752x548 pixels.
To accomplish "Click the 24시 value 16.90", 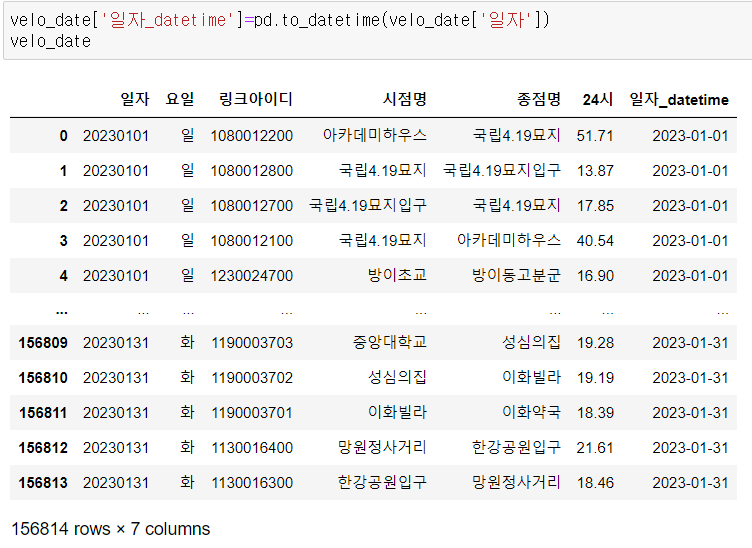I will click(595, 276).
